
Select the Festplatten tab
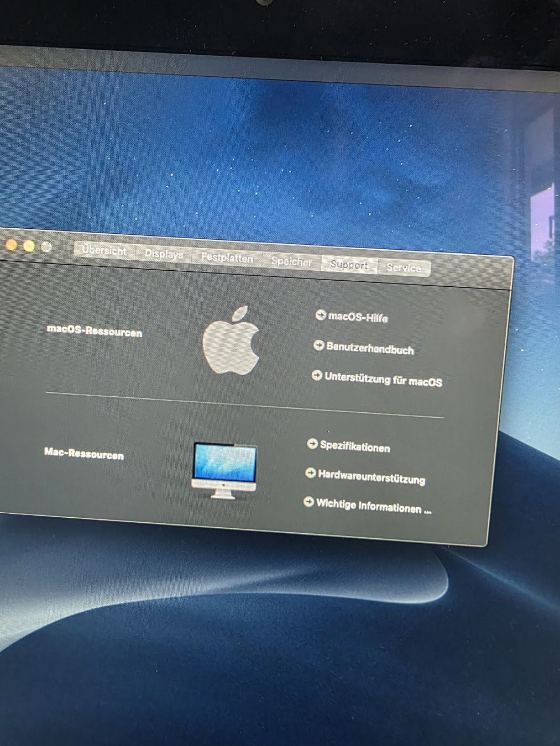227,258
